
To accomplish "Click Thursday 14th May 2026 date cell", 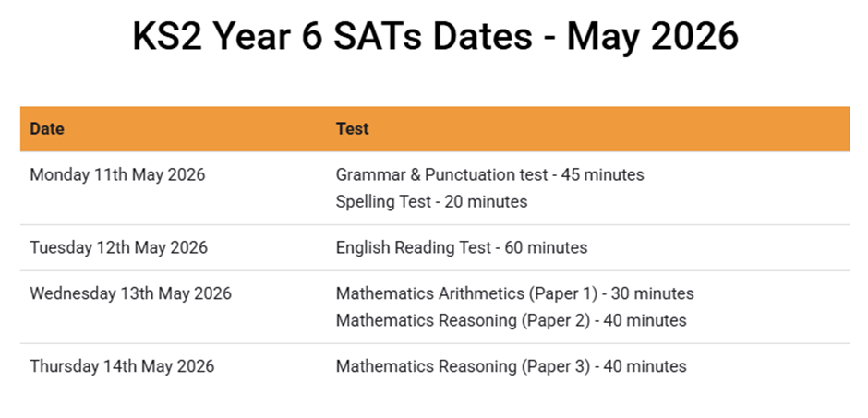I will click(122, 366).
